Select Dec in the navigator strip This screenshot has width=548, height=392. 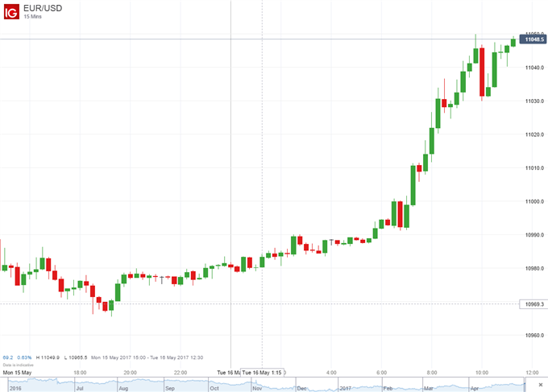click(301, 388)
